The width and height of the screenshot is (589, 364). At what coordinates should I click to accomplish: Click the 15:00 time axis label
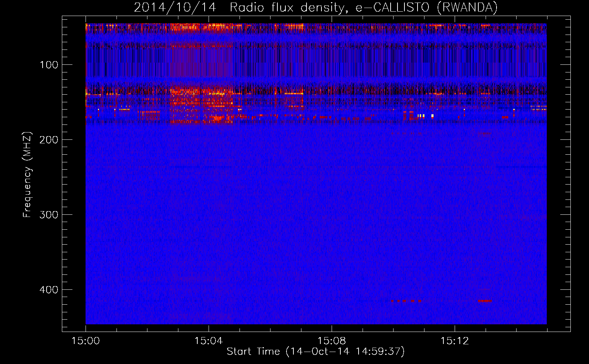point(86,341)
